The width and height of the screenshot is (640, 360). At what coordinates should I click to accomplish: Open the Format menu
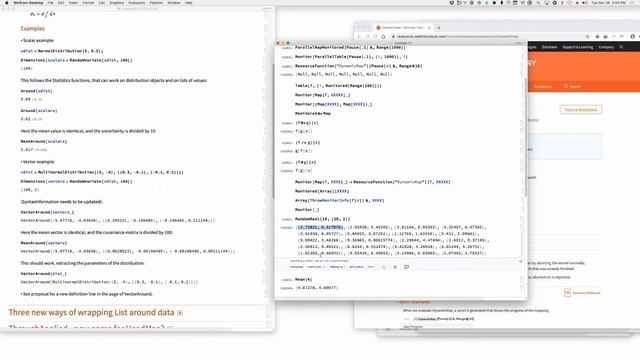point(88,3)
